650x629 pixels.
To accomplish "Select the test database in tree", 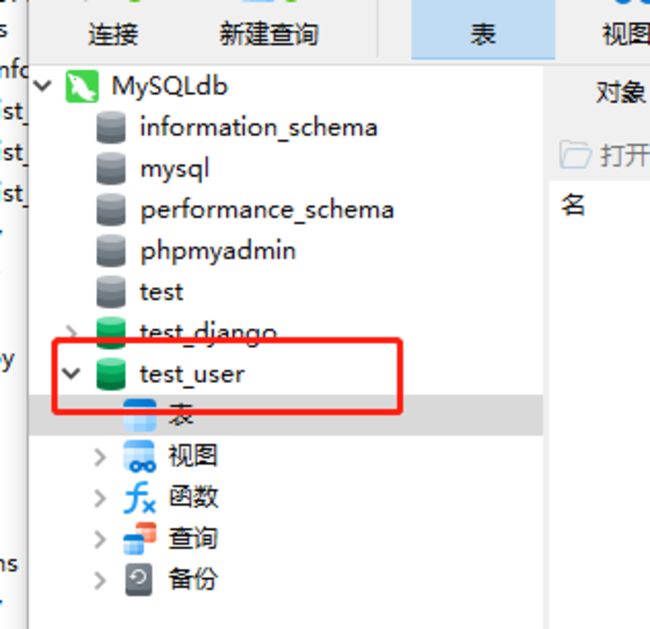I will 161,292.
